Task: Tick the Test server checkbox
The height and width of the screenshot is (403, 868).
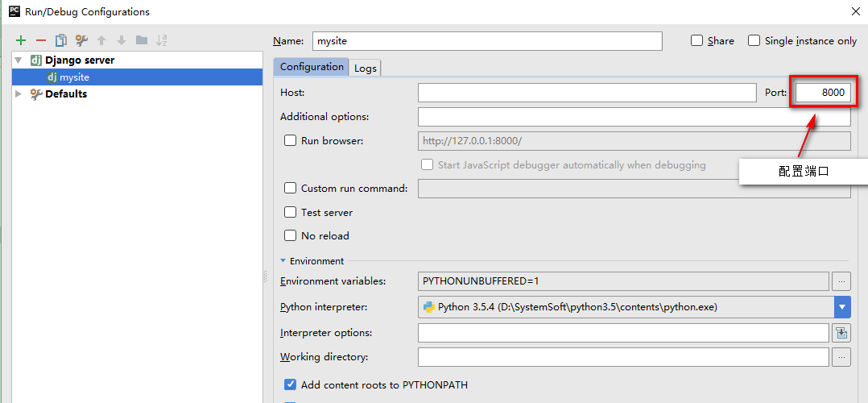Action: pos(291,213)
